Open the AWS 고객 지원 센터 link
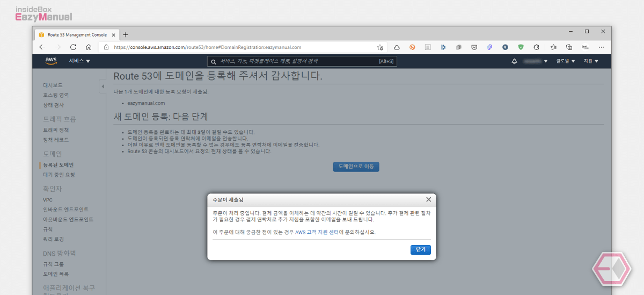 click(317, 232)
